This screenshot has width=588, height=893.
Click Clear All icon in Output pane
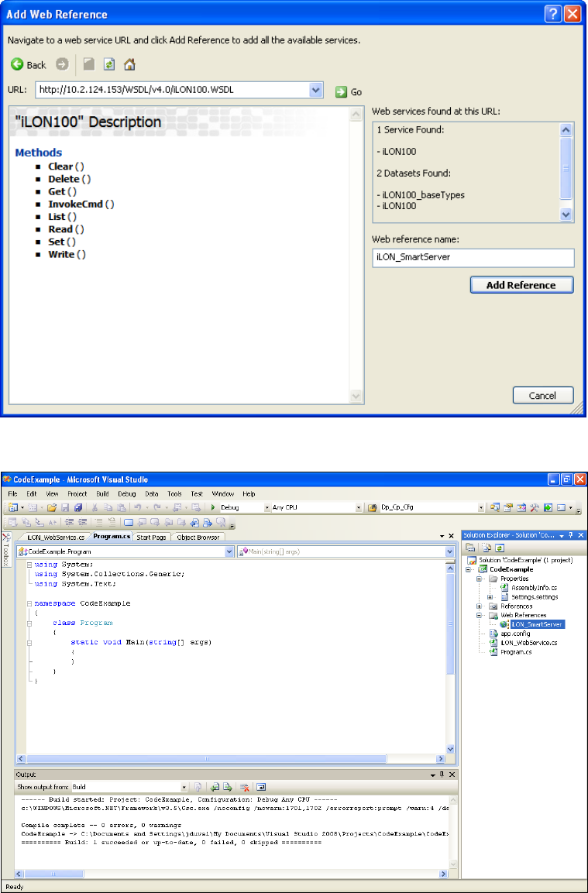245,787
